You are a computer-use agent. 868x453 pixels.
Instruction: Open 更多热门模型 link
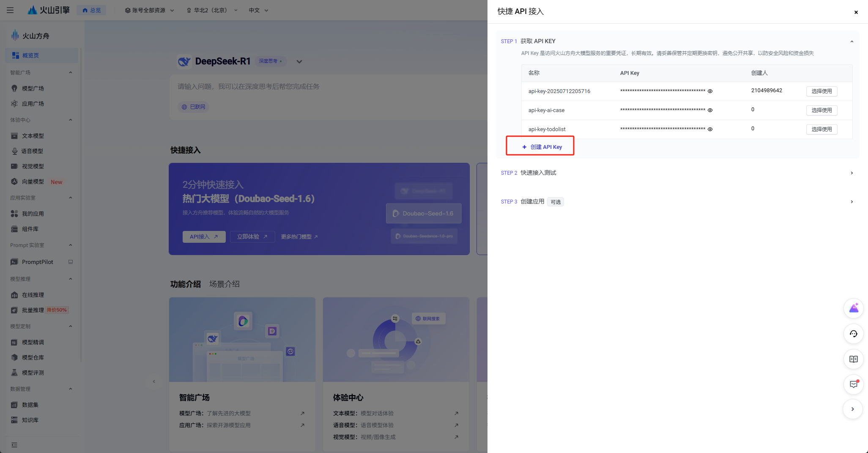click(x=299, y=236)
